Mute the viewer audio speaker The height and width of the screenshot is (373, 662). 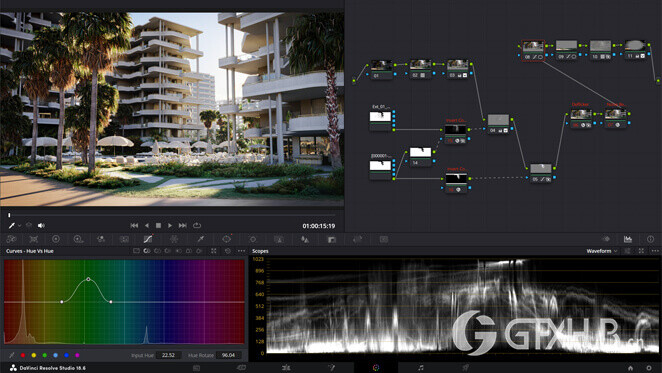(x=41, y=226)
